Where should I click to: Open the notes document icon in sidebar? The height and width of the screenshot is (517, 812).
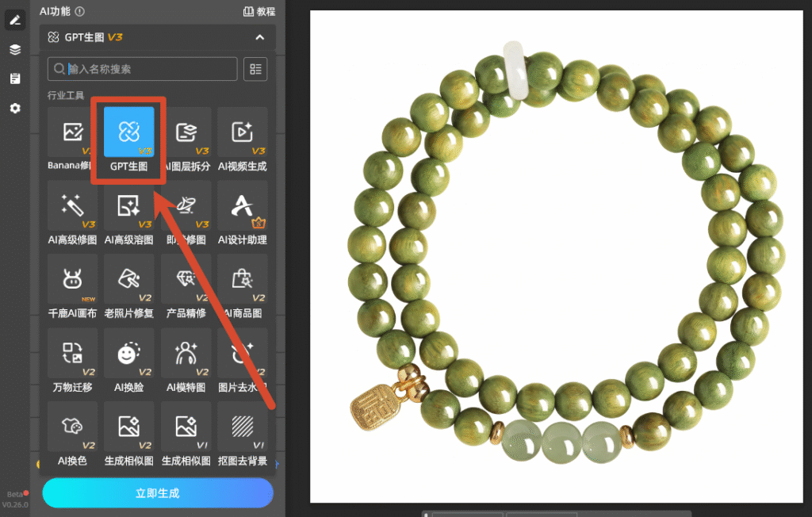(15, 79)
